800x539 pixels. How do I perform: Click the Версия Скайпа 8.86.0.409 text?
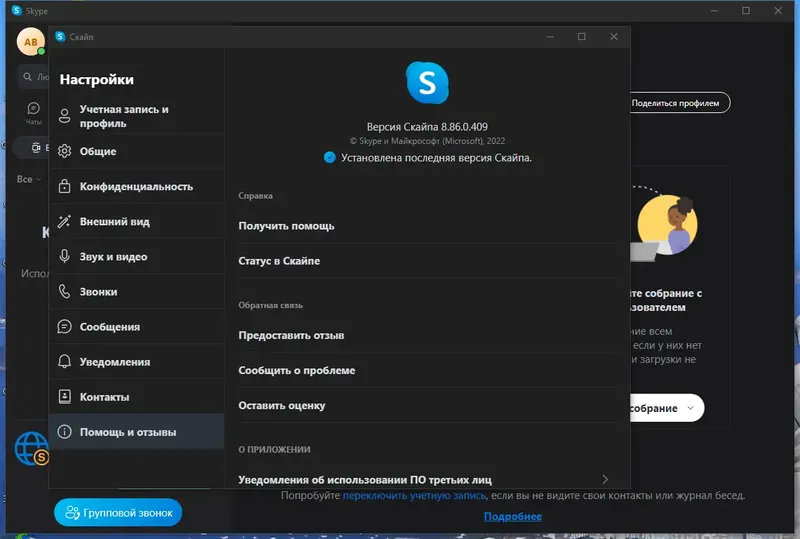tap(427, 127)
